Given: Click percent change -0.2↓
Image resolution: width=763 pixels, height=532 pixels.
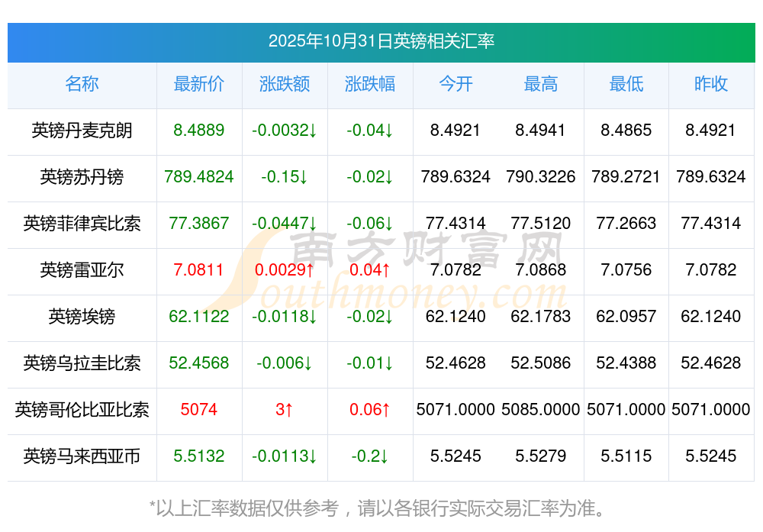Looking at the screenshot, I should 370,456.
